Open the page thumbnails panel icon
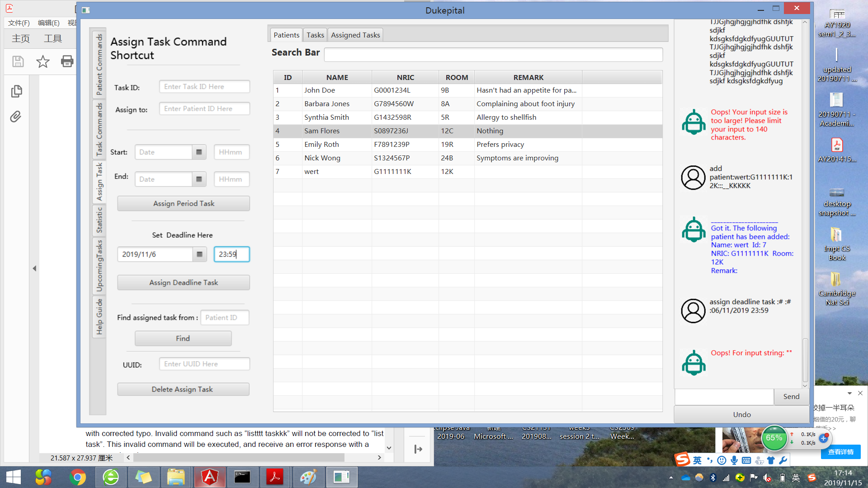 [16, 91]
